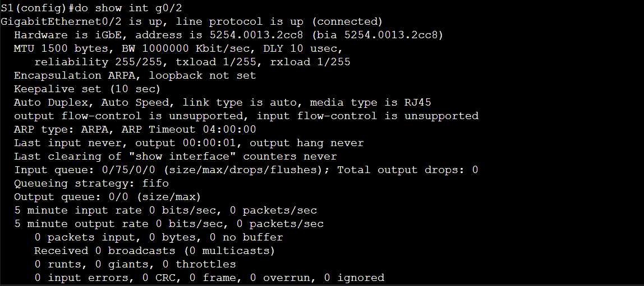This screenshot has width=644, height=286.
Task: Click the 'Keepalive set (10 sec)' line
Action: coord(87,89)
